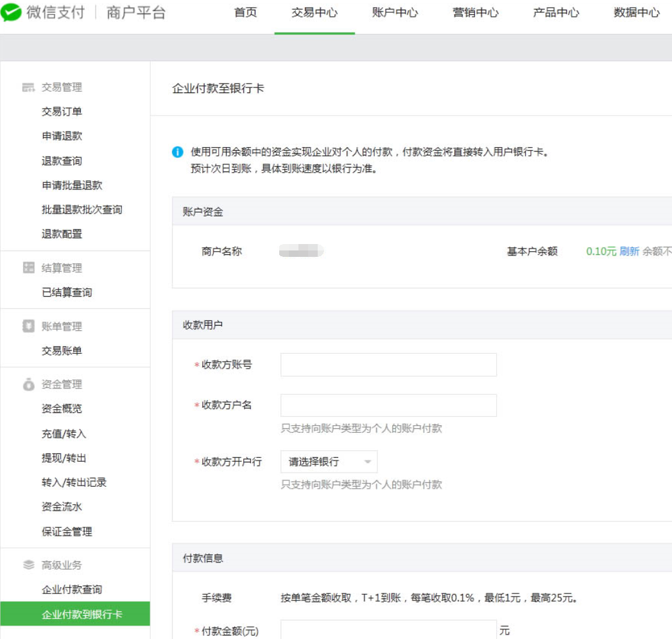Switch to the 账户中心 tab
This screenshot has height=639, width=672.
[x=395, y=13]
